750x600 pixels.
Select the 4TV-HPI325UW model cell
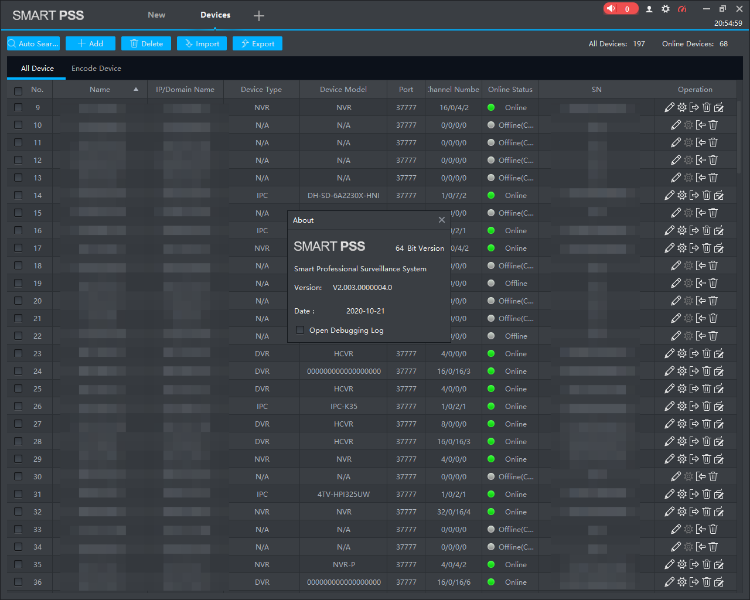coord(343,494)
